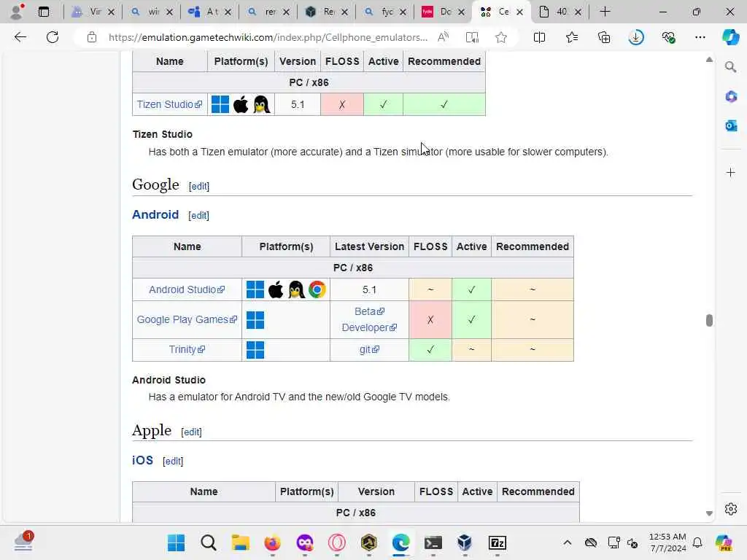Viewport: 747px width, 560px height.
Task: Click Windows icon in Google Play Games row
Action: tap(255, 320)
